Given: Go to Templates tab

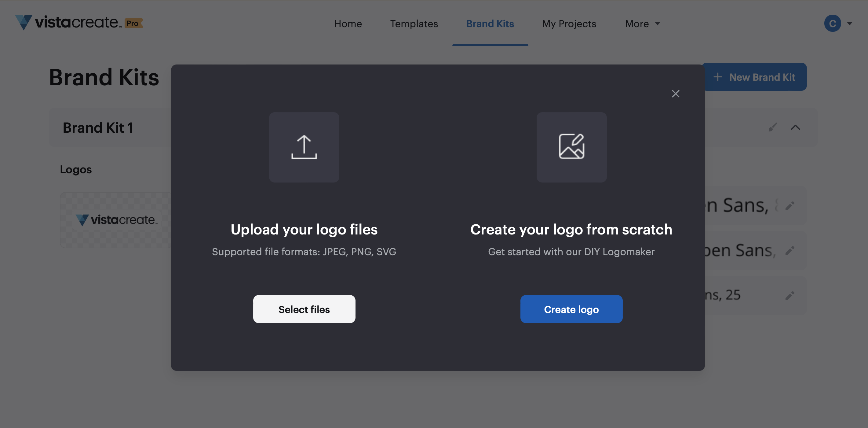Looking at the screenshot, I should pos(414,24).
